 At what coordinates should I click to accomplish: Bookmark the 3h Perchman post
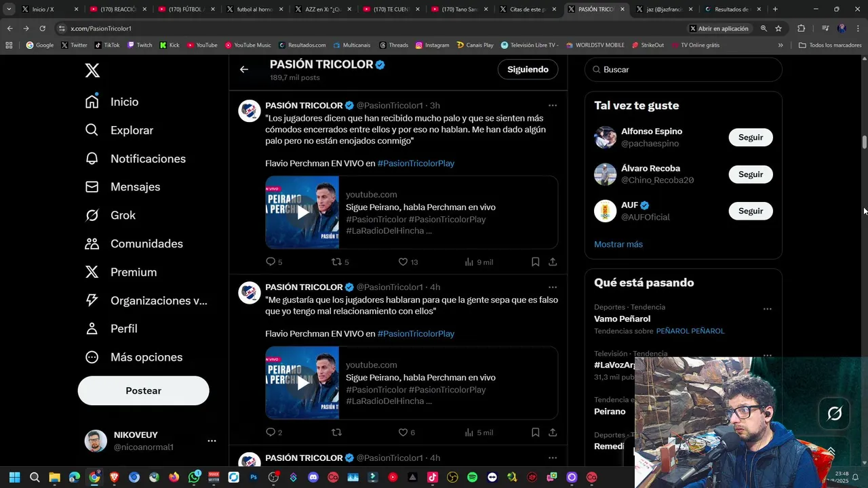pyautogui.click(x=535, y=262)
